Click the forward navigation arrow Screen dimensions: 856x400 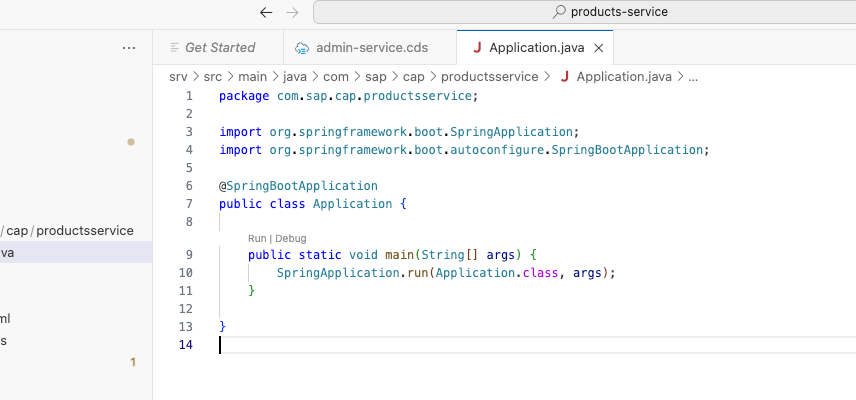[291, 12]
